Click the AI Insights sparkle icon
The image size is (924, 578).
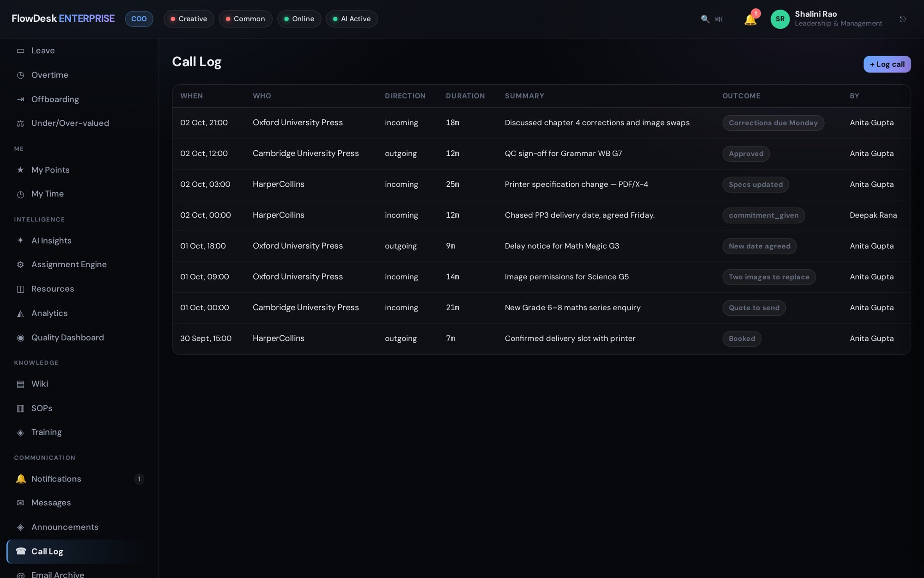click(x=20, y=240)
